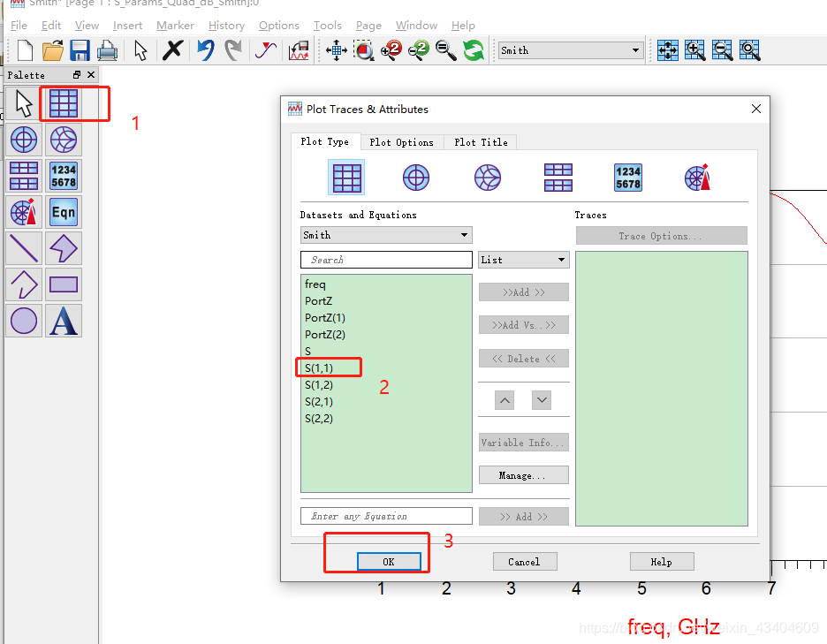Choose polar plot type in dialog
827x644 pixels.
tap(416, 178)
